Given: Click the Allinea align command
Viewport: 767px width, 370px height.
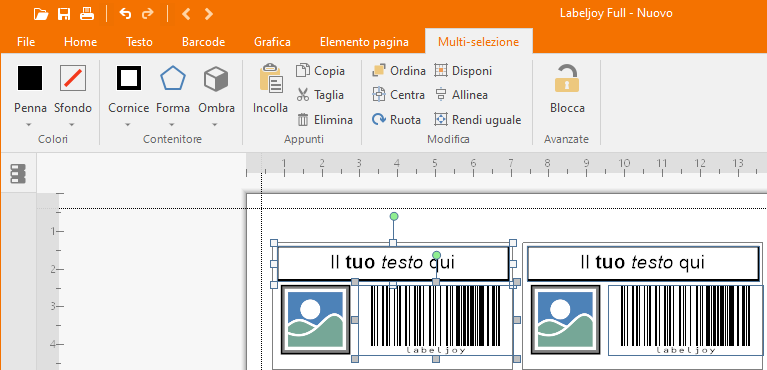Looking at the screenshot, I should [x=461, y=94].
